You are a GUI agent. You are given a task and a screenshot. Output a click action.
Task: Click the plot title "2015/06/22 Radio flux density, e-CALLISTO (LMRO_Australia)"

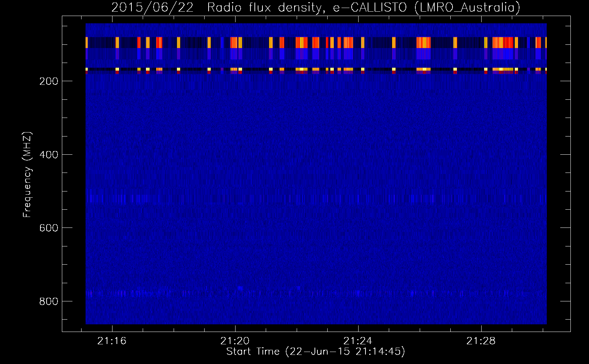[316, 7]
